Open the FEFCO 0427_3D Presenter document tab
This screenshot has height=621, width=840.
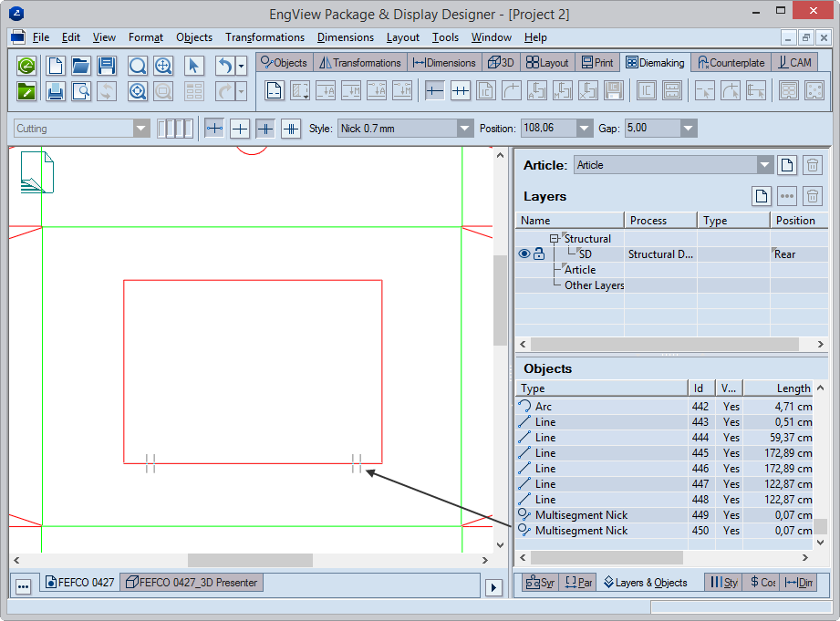point(192,582)
